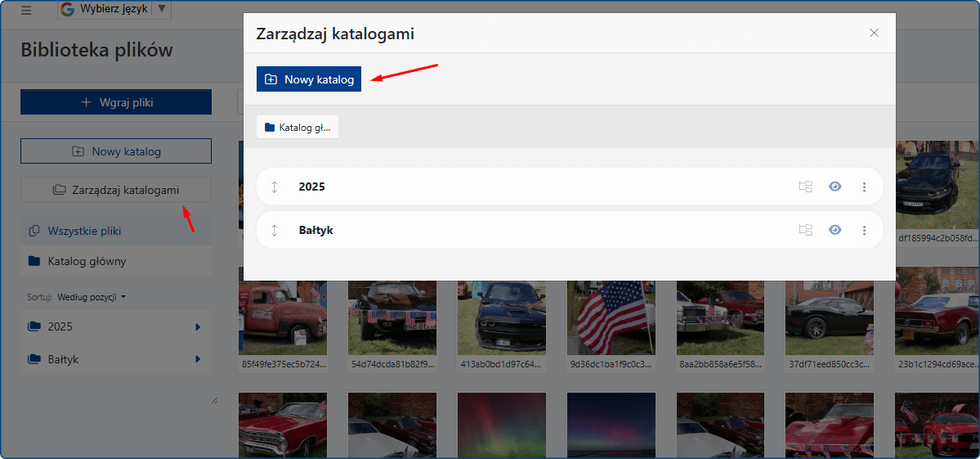Open three-dot options menu for Bałtyk
980x459 pixels.
point(864,230)
